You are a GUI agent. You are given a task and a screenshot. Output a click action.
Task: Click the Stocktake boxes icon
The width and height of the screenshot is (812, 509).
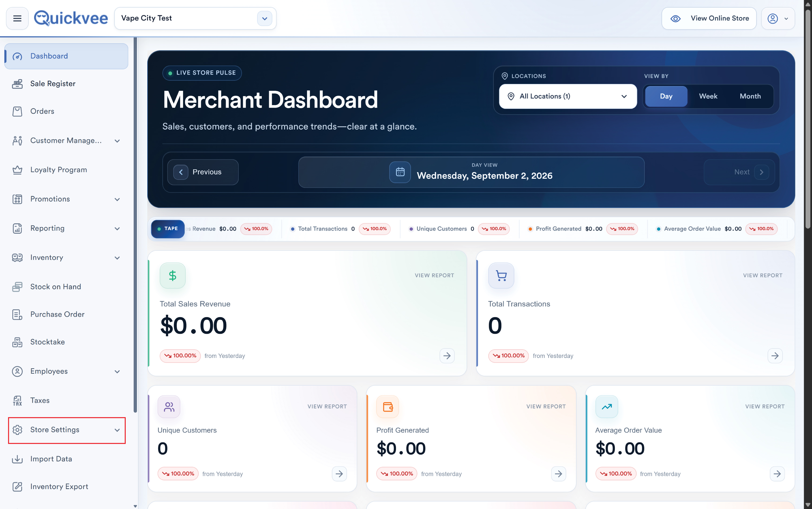(17, 342)
